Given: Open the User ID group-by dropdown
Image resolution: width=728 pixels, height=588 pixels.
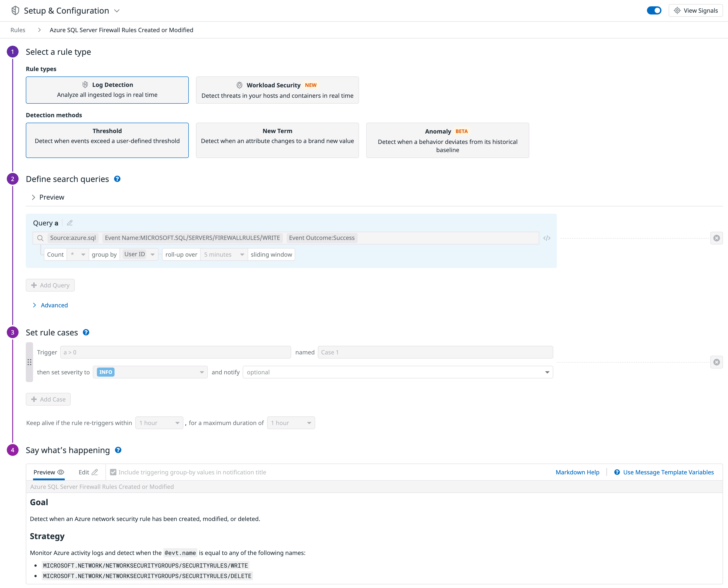Looking at the screenshot, I should click(152, 254).
